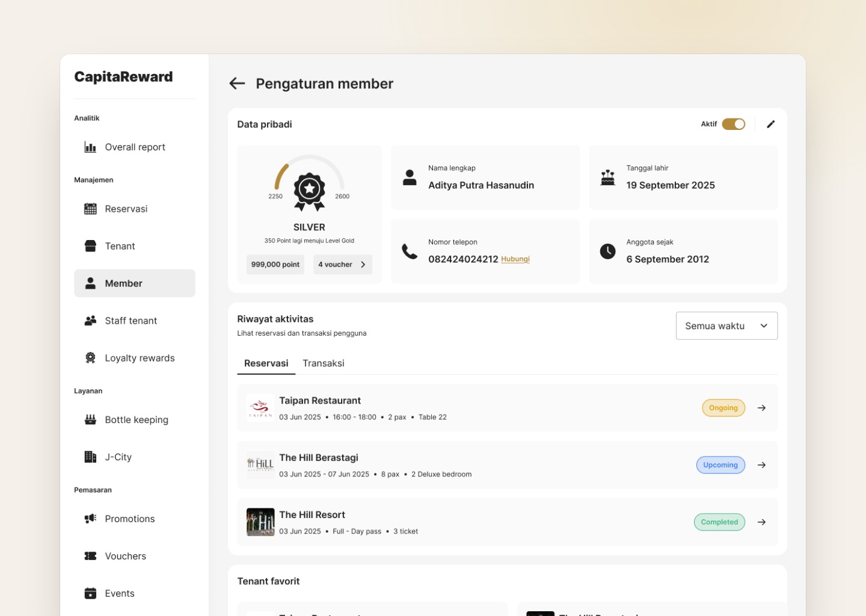Open Loyalty rewards page
Screen dimensions: 866x616
coord(135,358)
